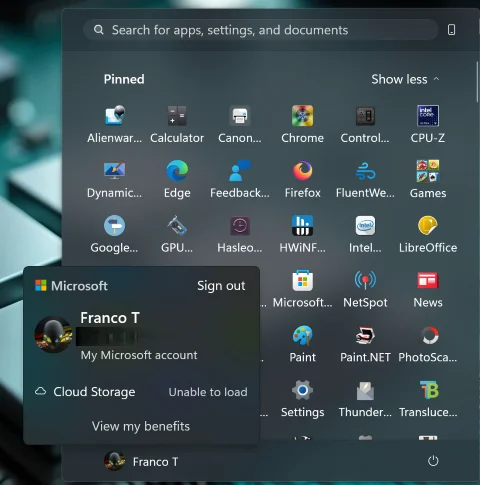480x485 pixels.
Task: Open Cloud Storage entry
Action: pos(85,392)
